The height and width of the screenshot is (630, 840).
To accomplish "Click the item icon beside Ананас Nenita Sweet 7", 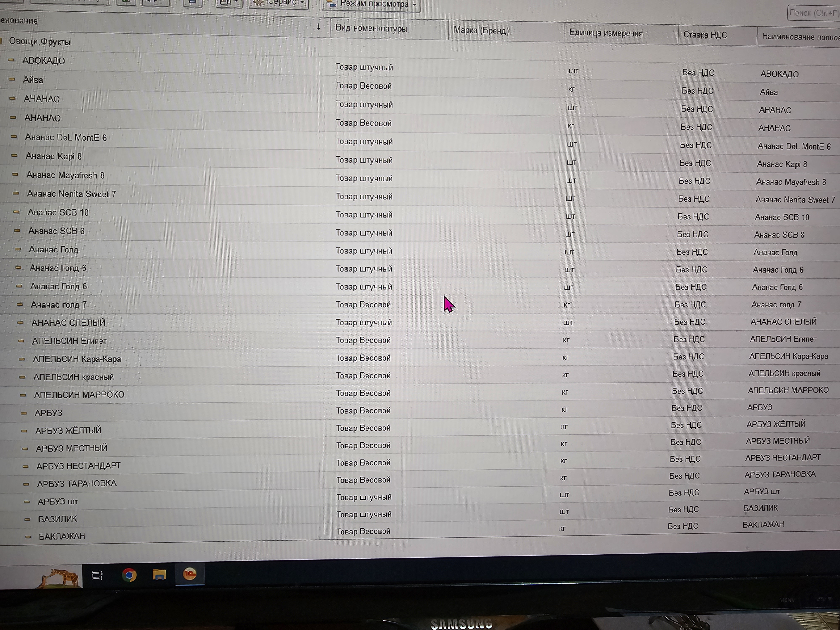I will click(x=16, y=193).
